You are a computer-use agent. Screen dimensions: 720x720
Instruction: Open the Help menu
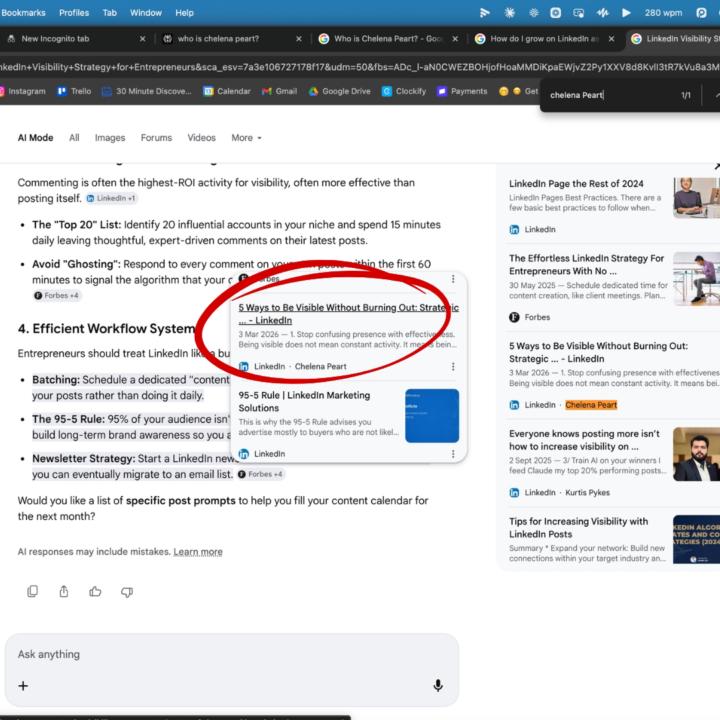[184, 13]
